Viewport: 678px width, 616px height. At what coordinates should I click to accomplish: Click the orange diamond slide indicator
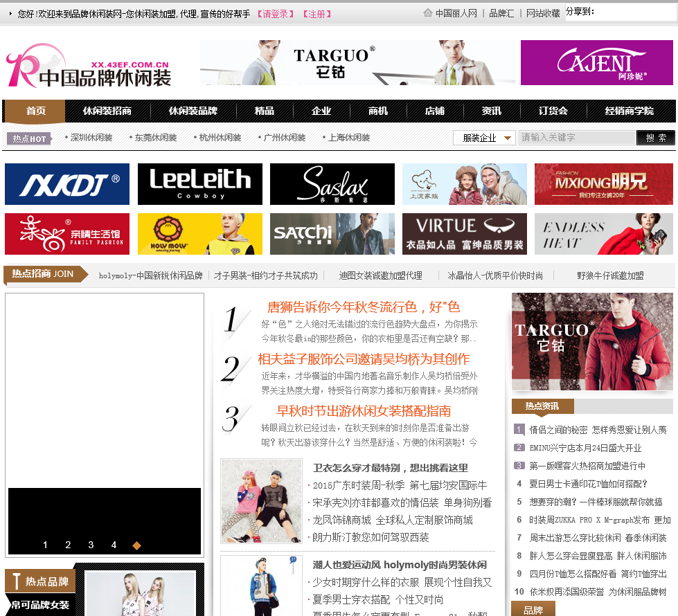click(x=136, y=545)
